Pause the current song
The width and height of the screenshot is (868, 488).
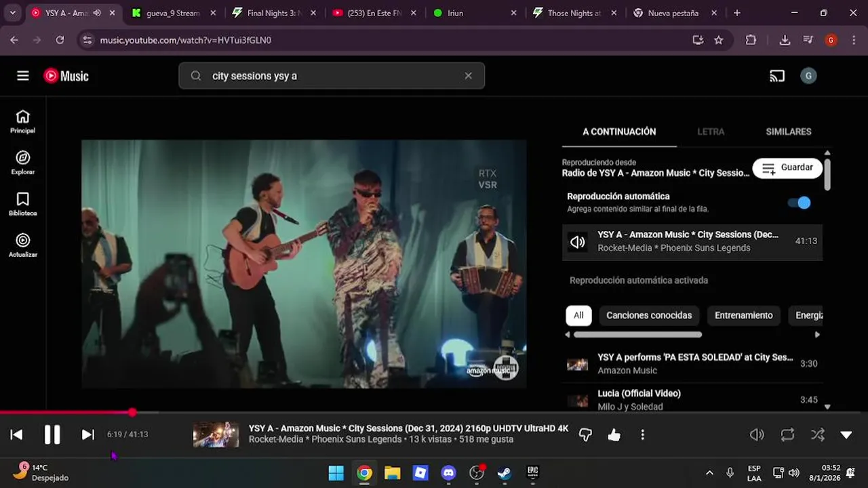point(52,434)
